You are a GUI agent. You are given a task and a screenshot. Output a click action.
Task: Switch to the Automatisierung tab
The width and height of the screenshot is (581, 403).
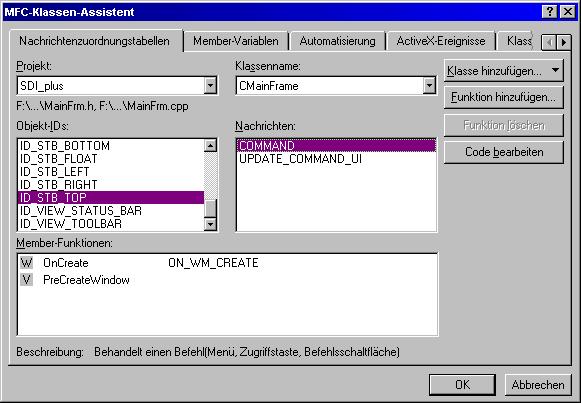point(337,41)
